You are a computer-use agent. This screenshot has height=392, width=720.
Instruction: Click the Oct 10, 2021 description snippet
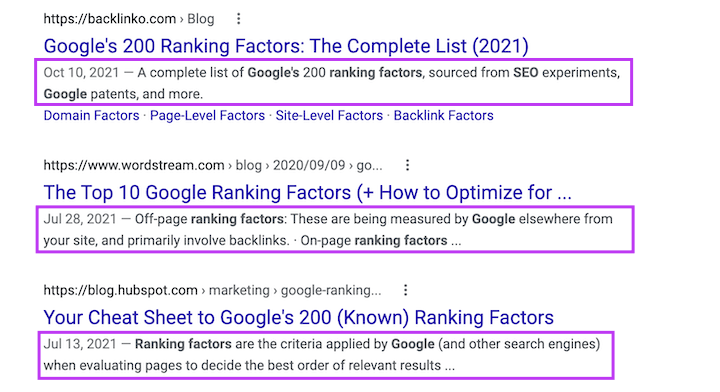pyautogui.click(x=333, y=83)
